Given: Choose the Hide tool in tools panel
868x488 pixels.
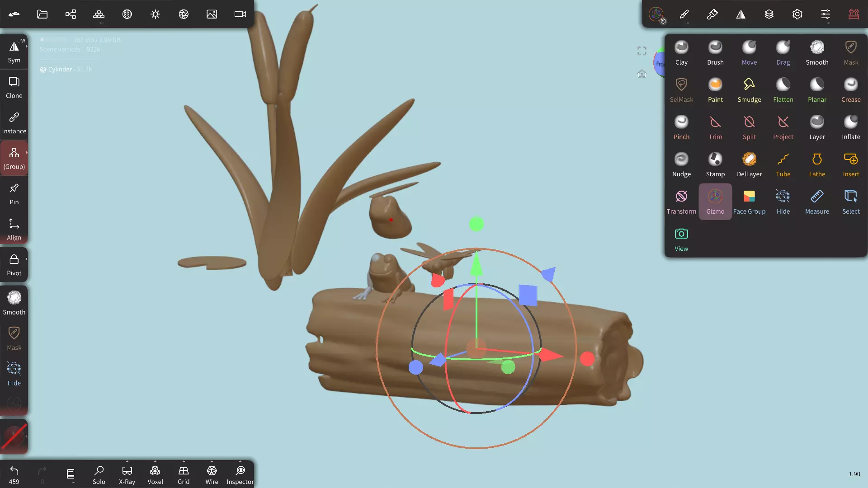Looking at the screenshot, I should click(x=783, y=202).
